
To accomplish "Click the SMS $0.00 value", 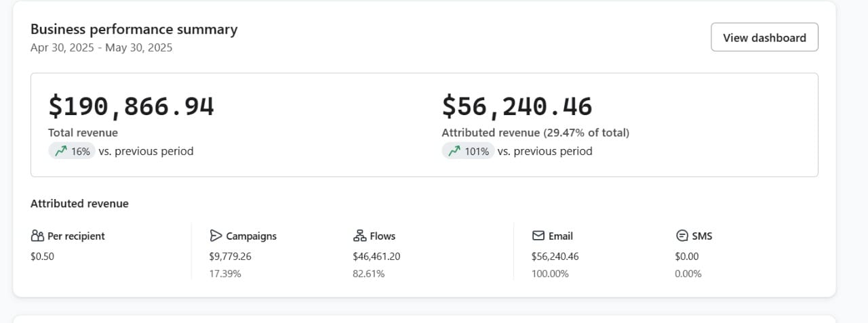I will tap(686, 257).
